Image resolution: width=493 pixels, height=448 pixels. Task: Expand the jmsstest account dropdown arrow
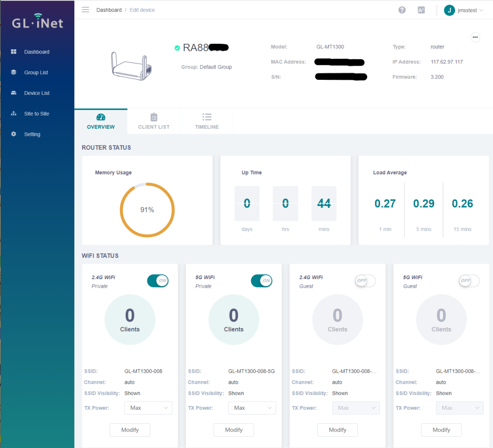tap(481, 10)
